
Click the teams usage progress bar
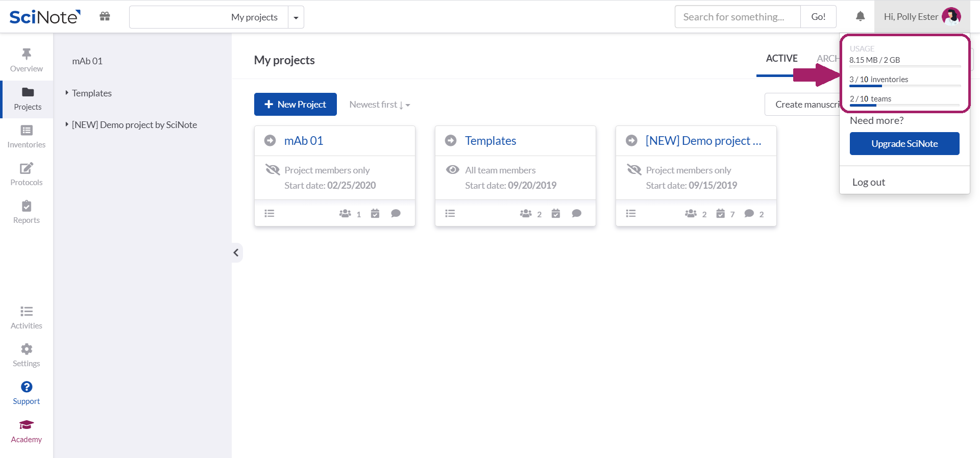[905, 105]
